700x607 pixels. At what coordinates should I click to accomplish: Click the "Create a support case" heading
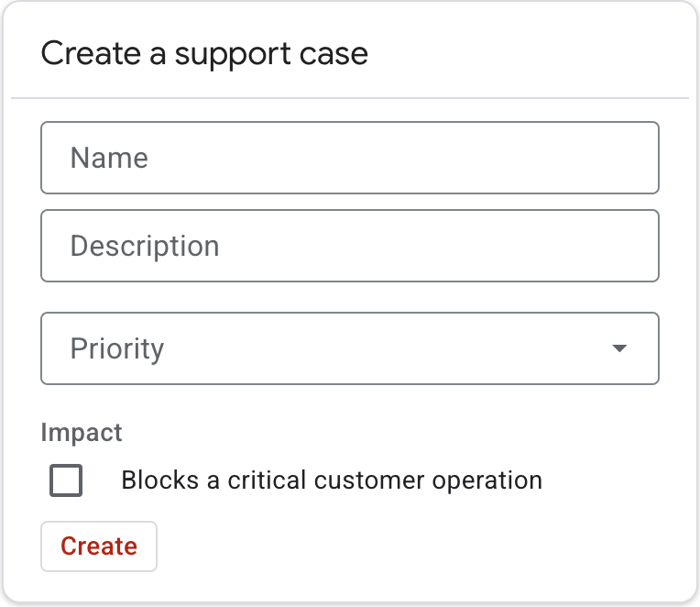pyautogui.click(x=204, y=53)
